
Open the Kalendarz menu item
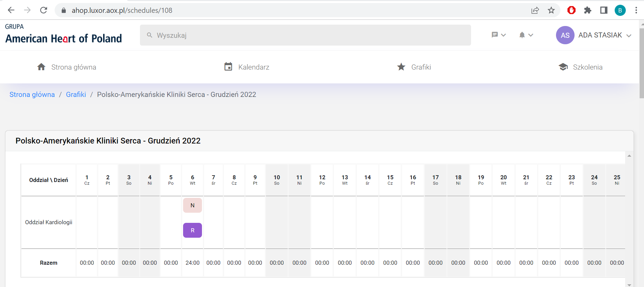[x=247, y=67]
